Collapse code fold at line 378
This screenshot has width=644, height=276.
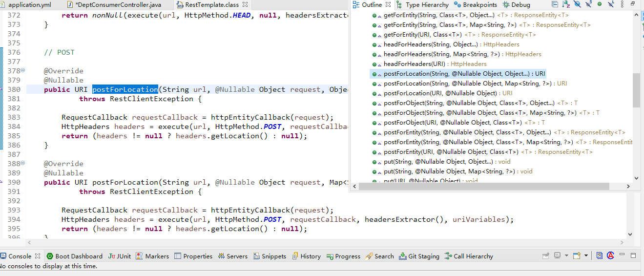coord(23,71)
